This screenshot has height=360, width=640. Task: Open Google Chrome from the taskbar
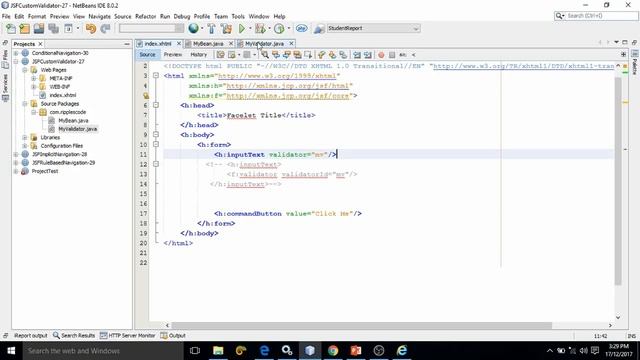click(x=333, y=351)
